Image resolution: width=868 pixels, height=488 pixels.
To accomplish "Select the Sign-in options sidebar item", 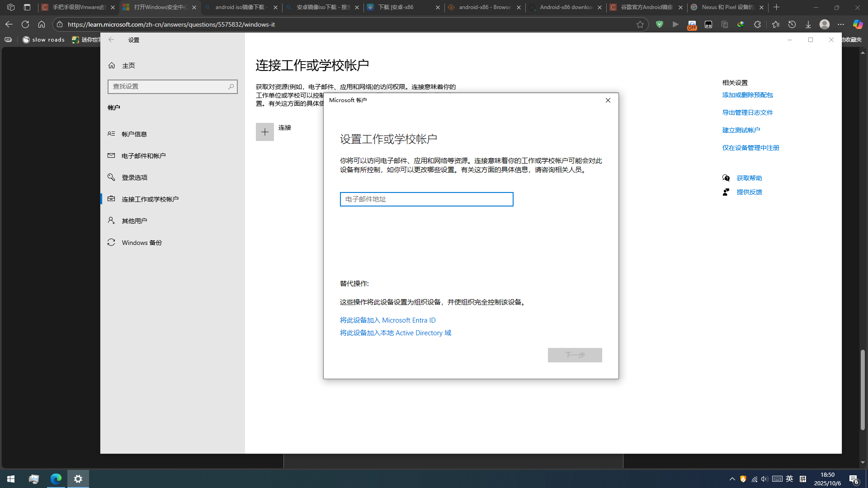I will (x=134, y=178).
